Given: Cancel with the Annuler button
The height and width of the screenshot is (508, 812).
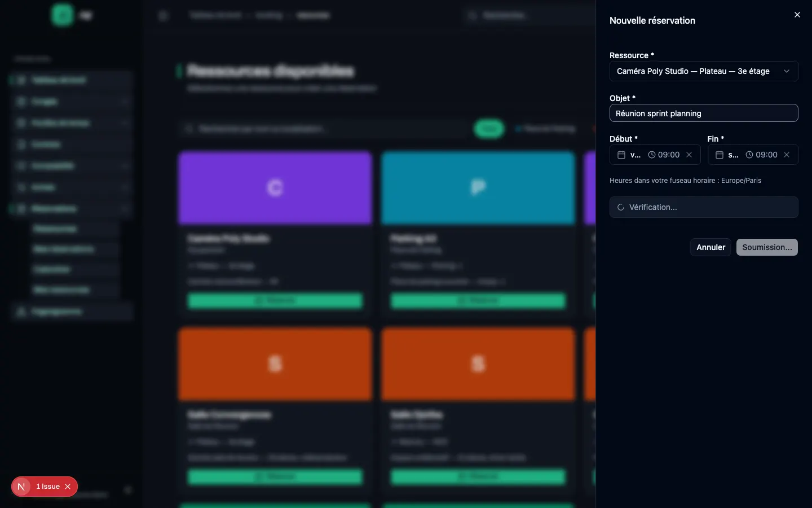Looking at the screenshot, I should click(710, 247).
